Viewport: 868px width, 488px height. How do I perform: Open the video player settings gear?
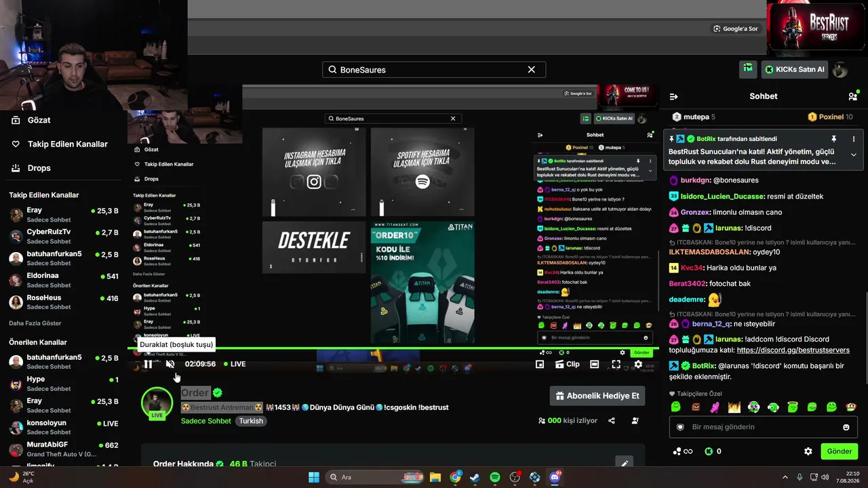click(638, 364)
